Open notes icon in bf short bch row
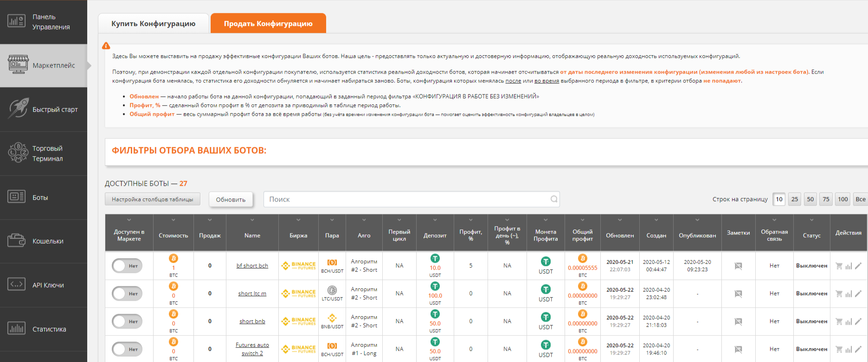 [738, 266]
